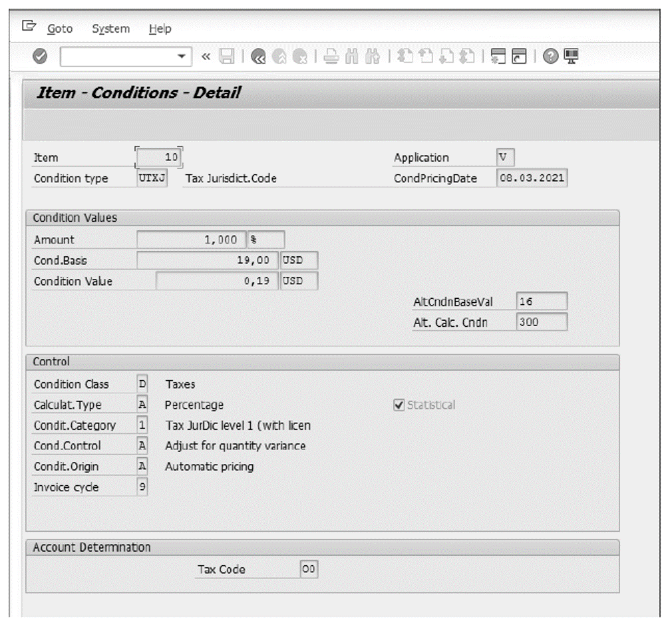Screen dimensions: 672x629
Task: Open the Help menu
Action: click(159, 29)
